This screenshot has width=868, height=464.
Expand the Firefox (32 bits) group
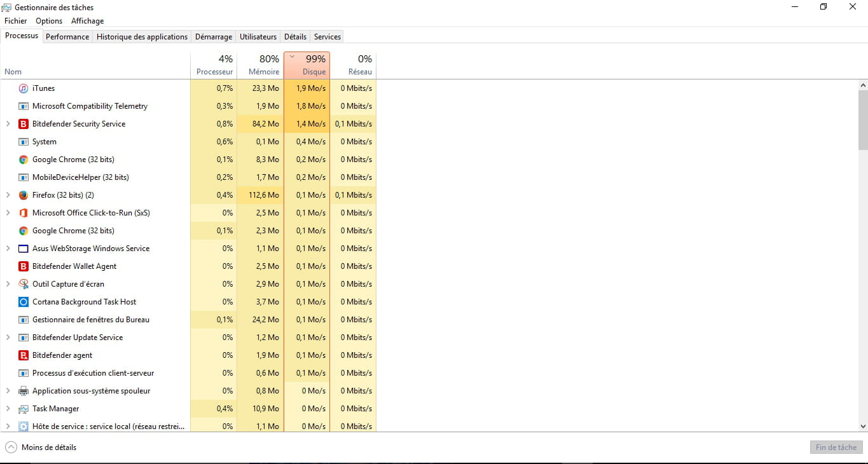[8, 195]
